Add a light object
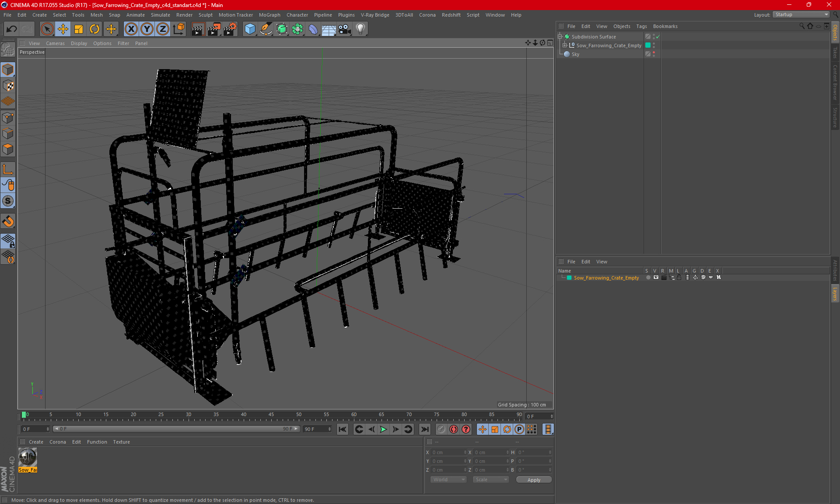Viewport: 840px width, 504px height. coord(360,29)
